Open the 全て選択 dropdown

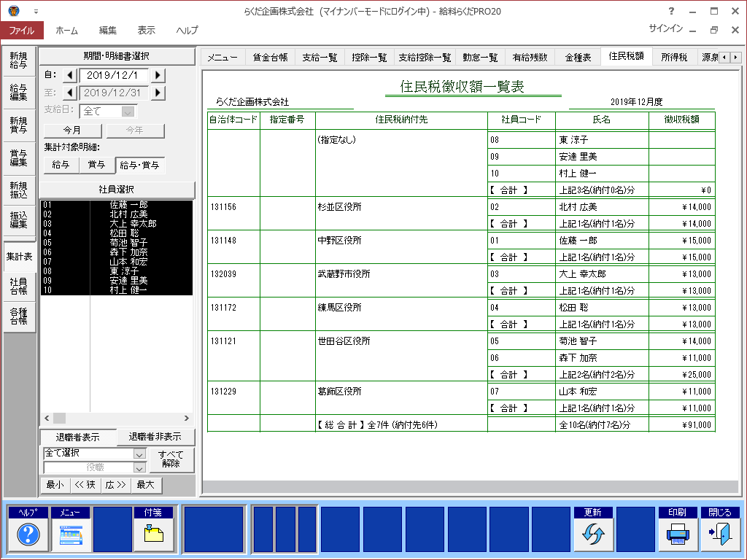(x=139, y=454)
